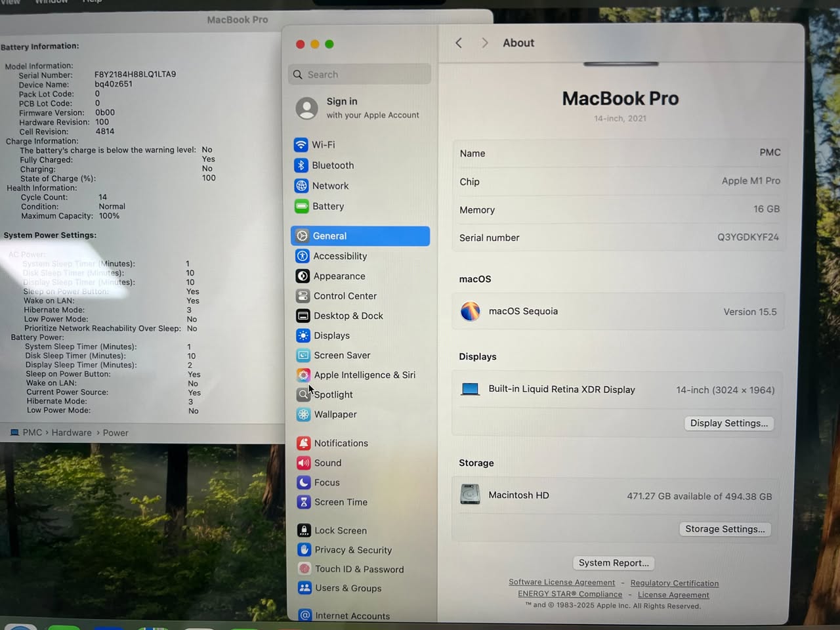Open the Users & Groups icon

point(304,588)
